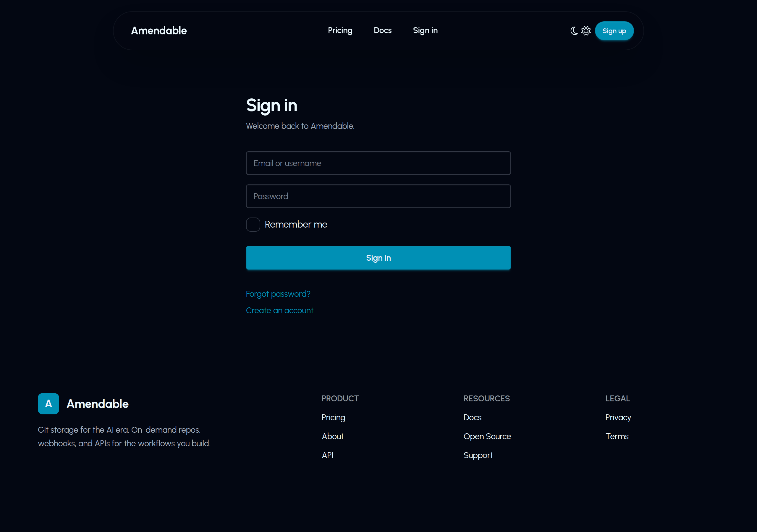Focus the Email or username field
Screen dimensions: 757x532
(378, 163)
